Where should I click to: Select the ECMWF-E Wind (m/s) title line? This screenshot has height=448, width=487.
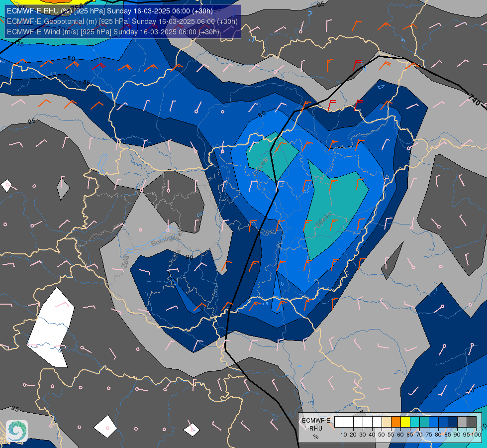[113, 32]
